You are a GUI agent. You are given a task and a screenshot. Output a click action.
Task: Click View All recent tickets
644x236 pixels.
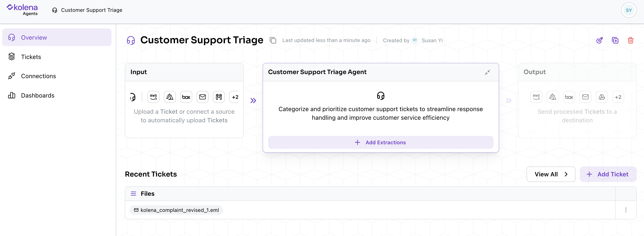[551, 174]
